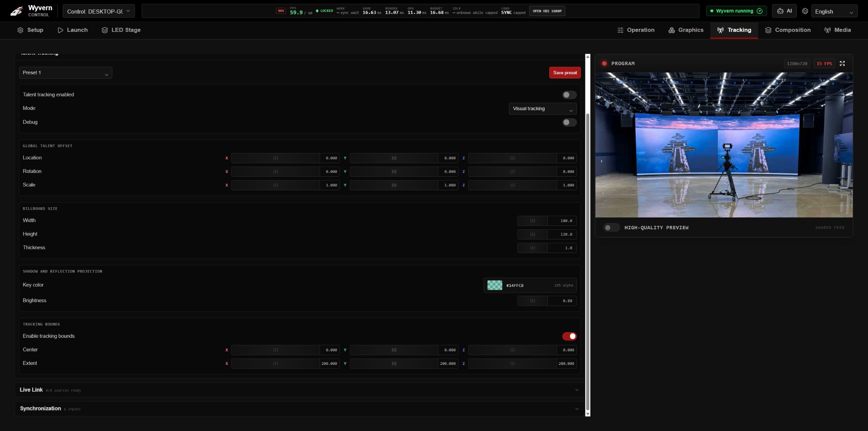The image size is (868, 431).
Task: Expand program preview to fullscreen
Action: [842, 64]
